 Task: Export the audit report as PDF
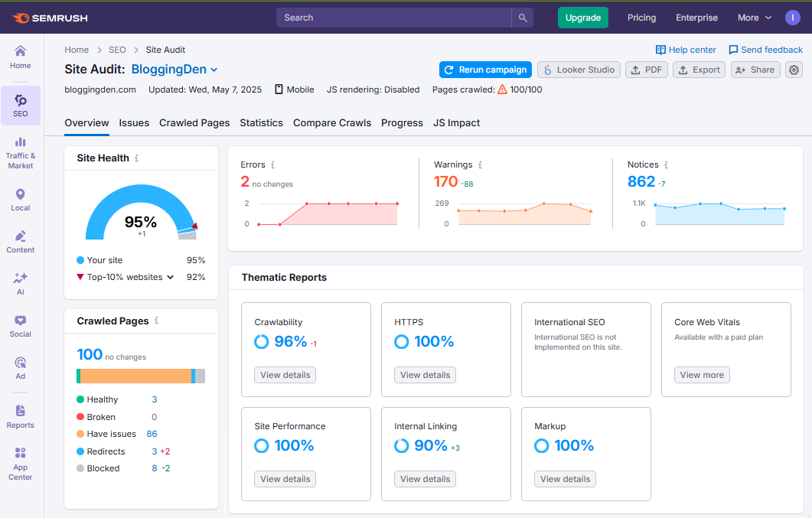[x=647, y=70]
